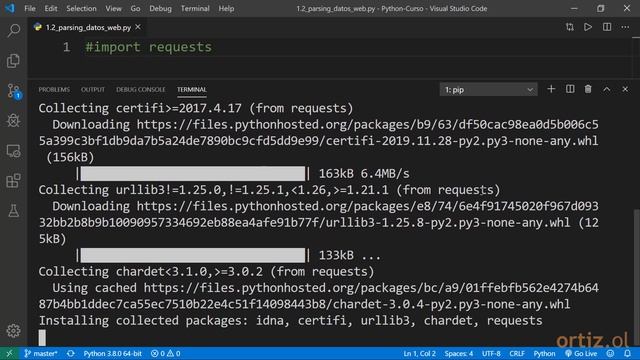Click Go Live in status bar
Image resolution: width=640 pixels, height=360 pixels.
point(581,353)
